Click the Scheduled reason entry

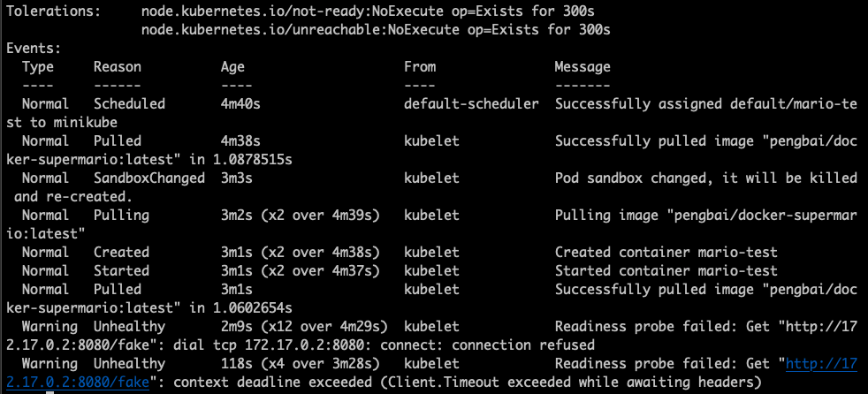point(129,104)
